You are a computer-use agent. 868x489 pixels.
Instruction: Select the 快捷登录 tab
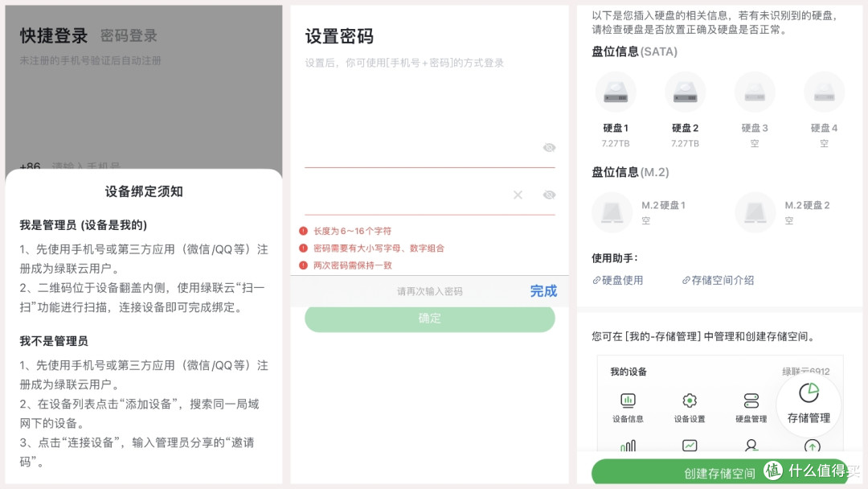54,36
